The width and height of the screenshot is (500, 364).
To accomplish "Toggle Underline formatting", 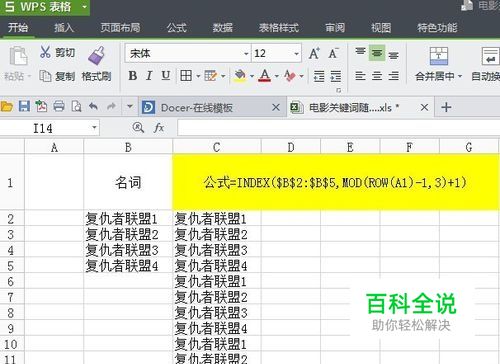I will [x=166, y=76].
